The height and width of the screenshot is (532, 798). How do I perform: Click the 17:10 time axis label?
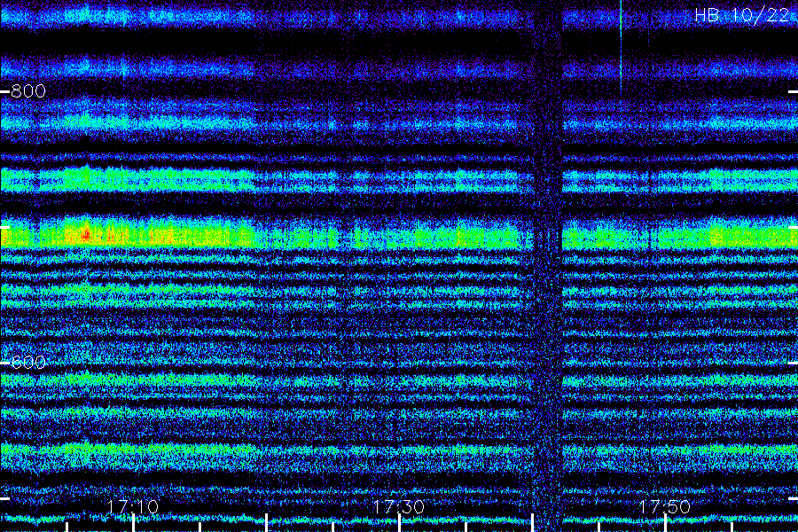(x=133, y=506)
